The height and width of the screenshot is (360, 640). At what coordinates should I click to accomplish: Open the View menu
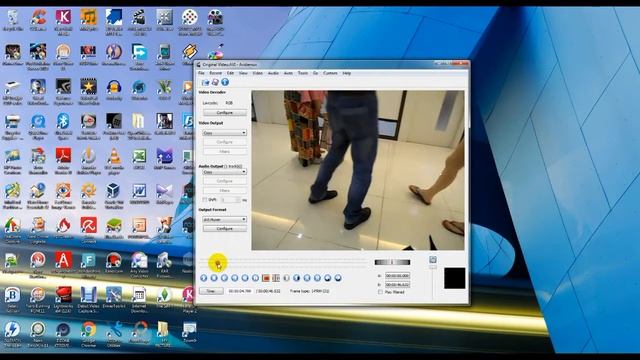click(x=243, y=73)
